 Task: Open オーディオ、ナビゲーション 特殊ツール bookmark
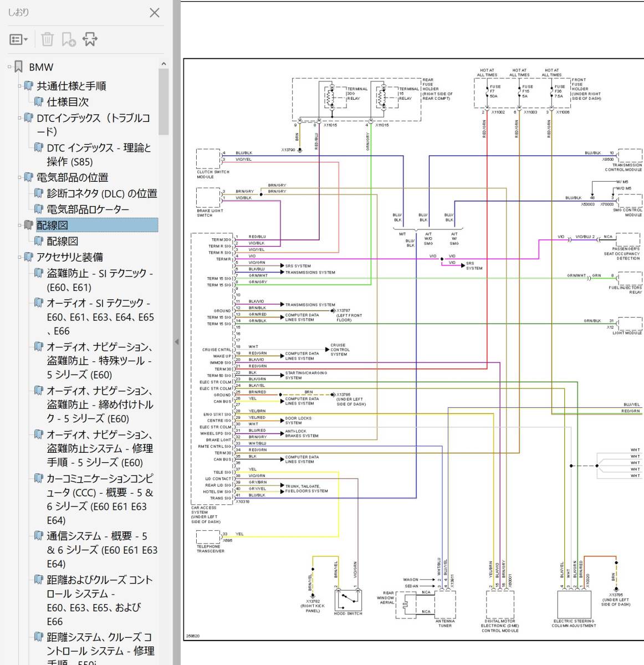(99, 361)
